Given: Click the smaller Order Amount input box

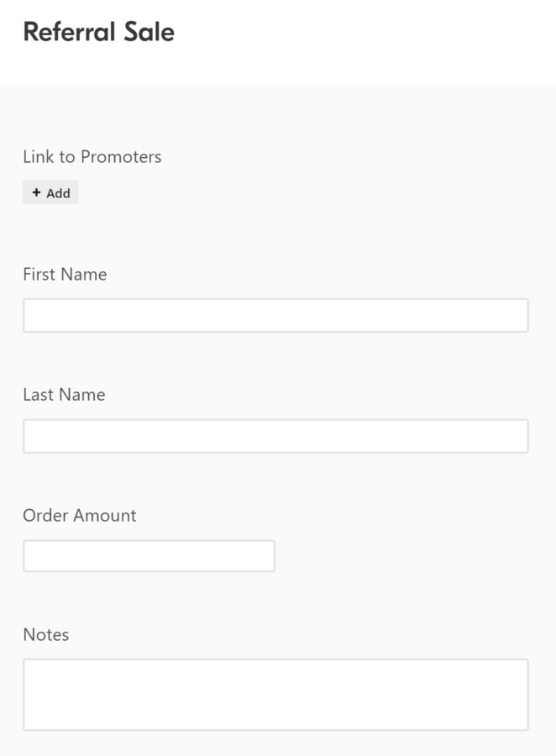Looking at the screenshot, I should [148, 555].
